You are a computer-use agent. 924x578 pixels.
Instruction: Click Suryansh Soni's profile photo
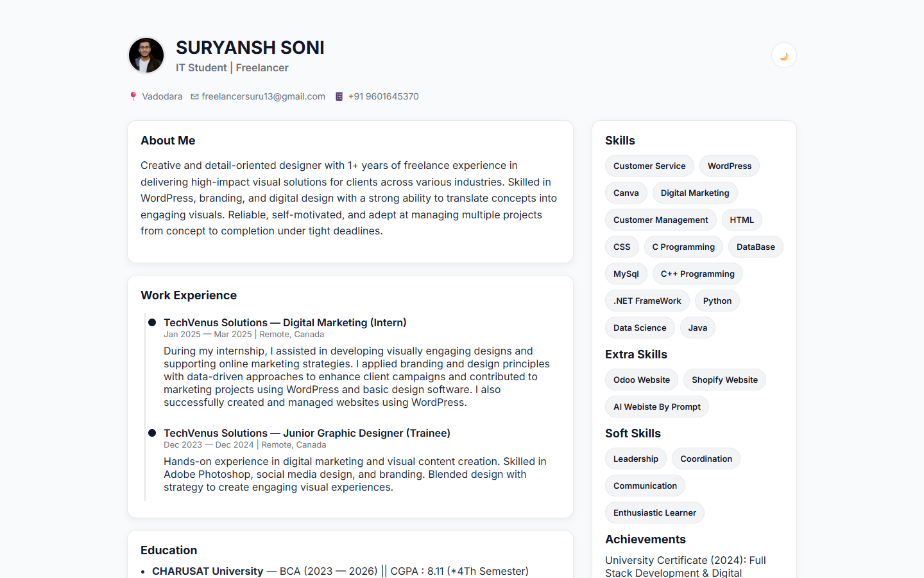click(146, 55)
